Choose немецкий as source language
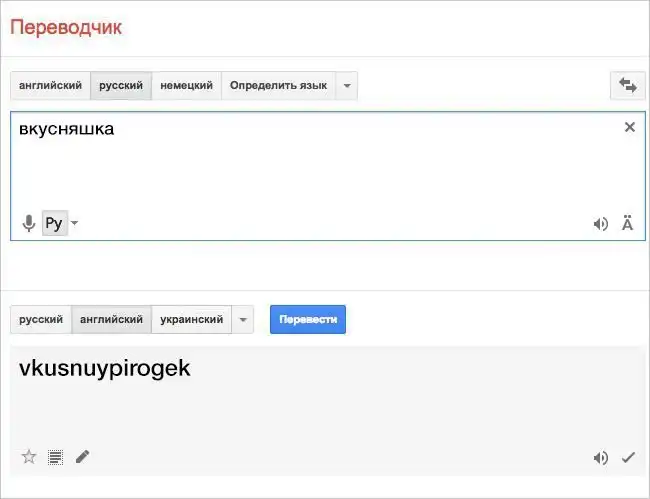The image size is (650, 499). 186,86
